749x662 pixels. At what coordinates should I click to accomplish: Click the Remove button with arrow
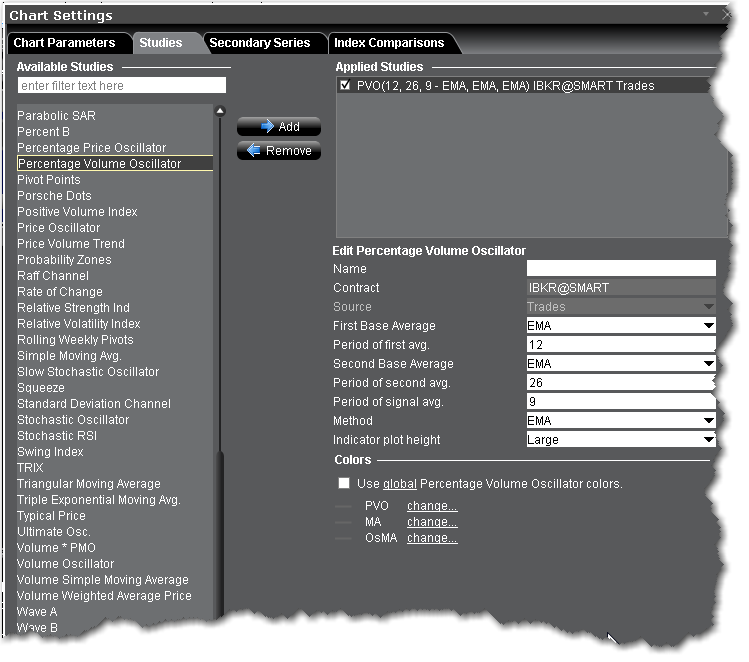click(279, 151)
